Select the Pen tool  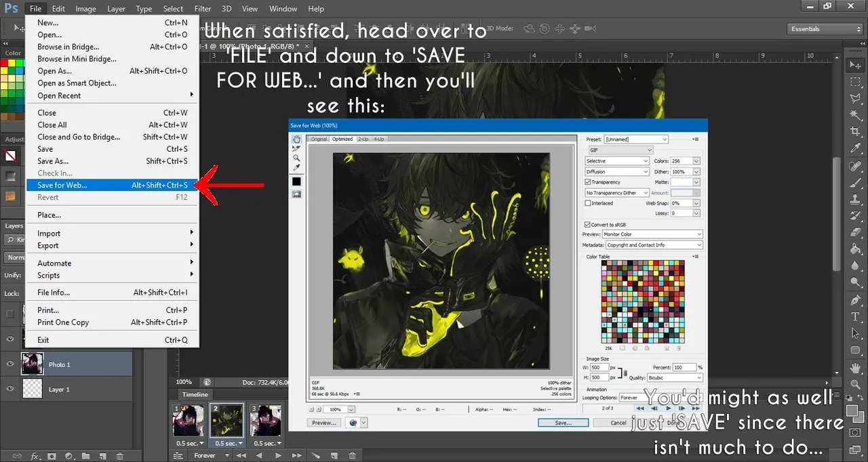coord(855,300)
